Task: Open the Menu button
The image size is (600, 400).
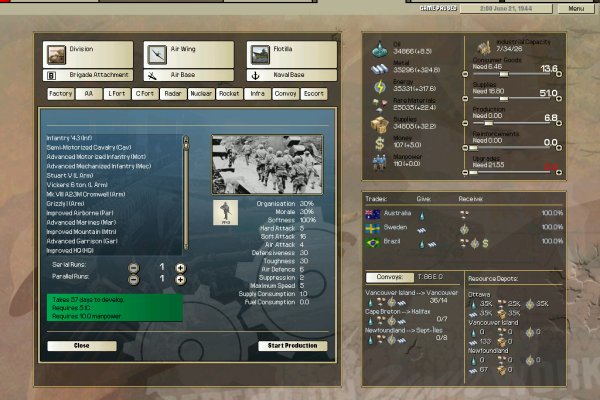Action: pos(576,8)
